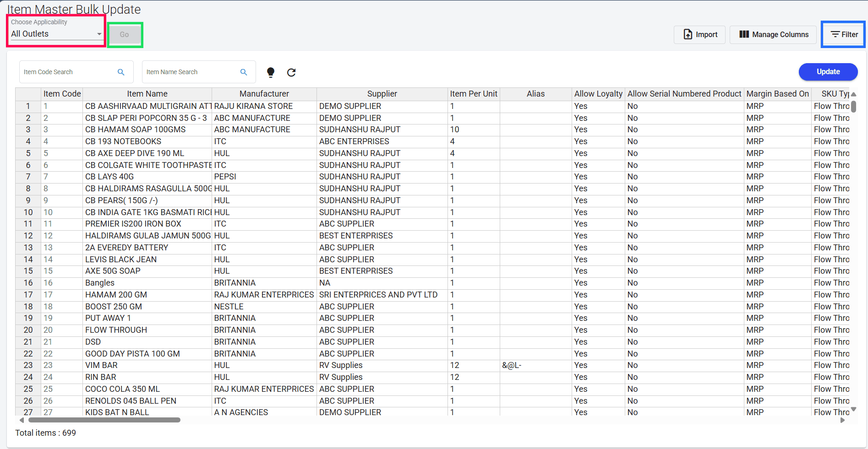Screen dimensions: 868x449
Task: Select the Item Per Unit cell showing 10
Action: 474,130
